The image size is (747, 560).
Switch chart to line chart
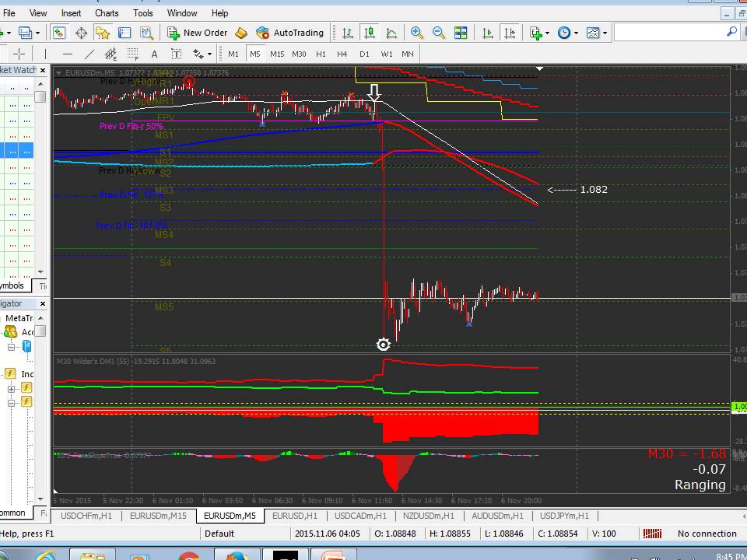391,33
